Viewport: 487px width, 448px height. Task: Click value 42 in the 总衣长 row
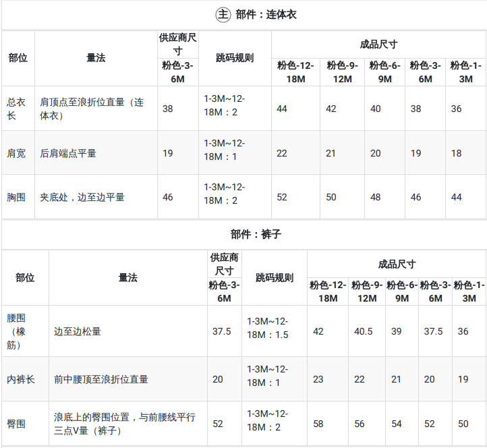[331, 109]
